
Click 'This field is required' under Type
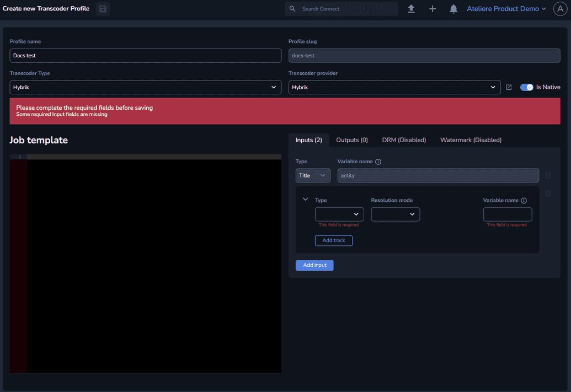(x=339, y=225)
